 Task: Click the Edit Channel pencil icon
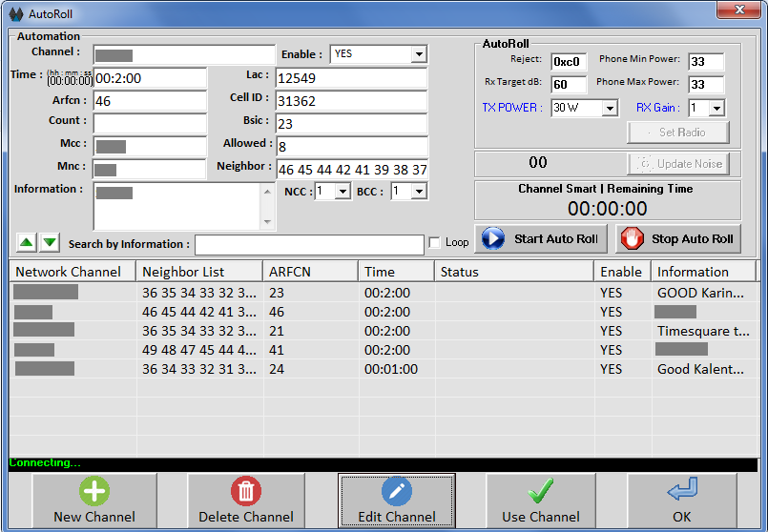tap(396, 492)
